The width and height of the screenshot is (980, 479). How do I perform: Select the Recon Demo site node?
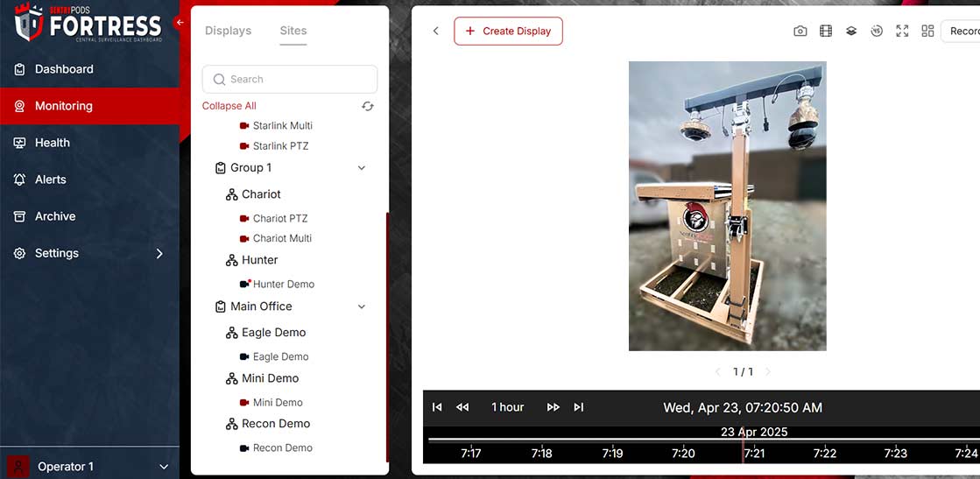(268, 424)
